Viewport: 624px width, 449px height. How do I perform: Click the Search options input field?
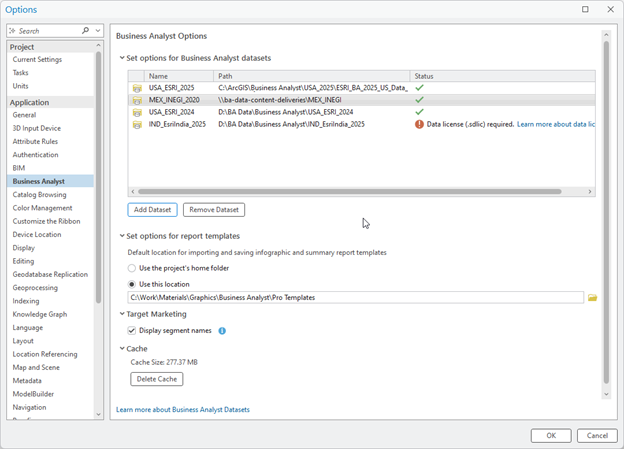point(49,31)
